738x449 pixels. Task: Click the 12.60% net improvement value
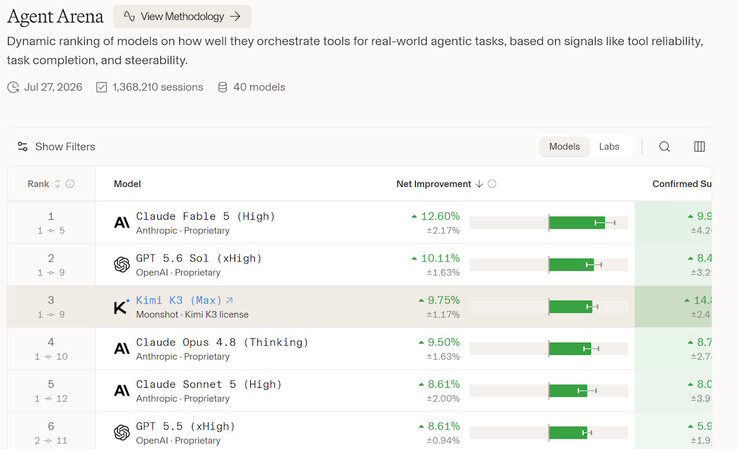[x=440, y=216]
